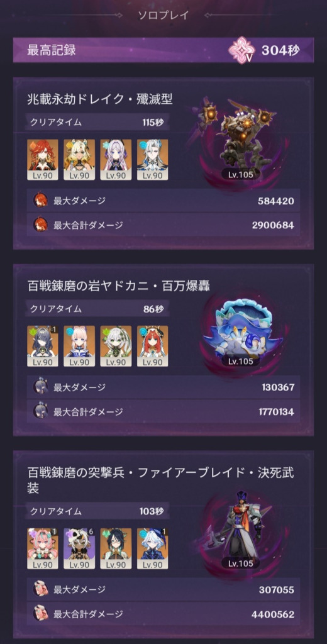This screenshot has width=327, height=644.
Task: Click the difficulty V medal icon
Action: coord(241,50)
